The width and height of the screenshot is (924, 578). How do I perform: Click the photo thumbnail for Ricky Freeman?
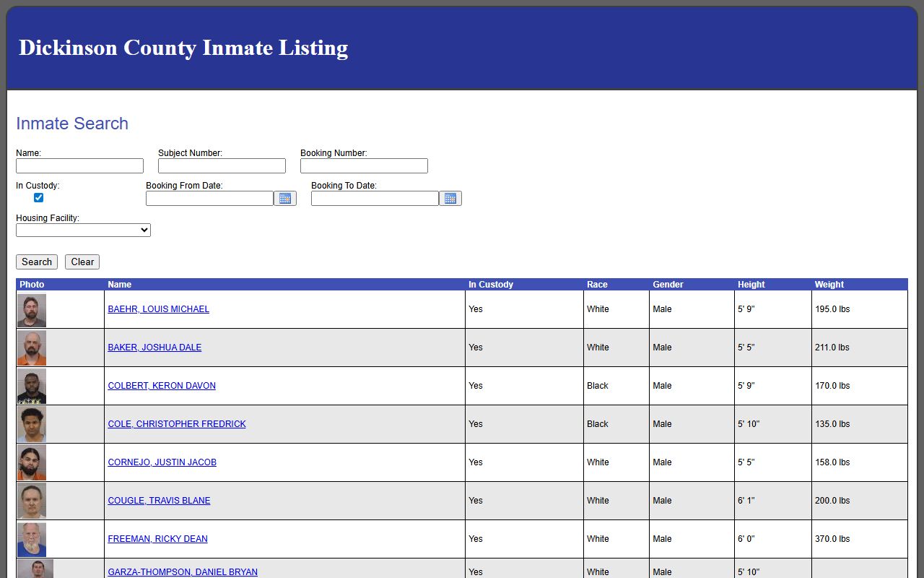[32, 540]
